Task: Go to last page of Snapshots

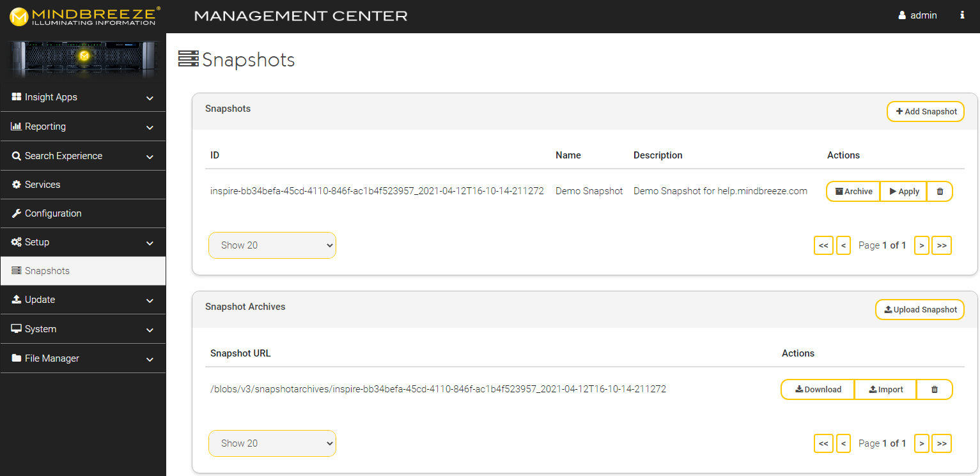Action: click(x=942, y=245)
